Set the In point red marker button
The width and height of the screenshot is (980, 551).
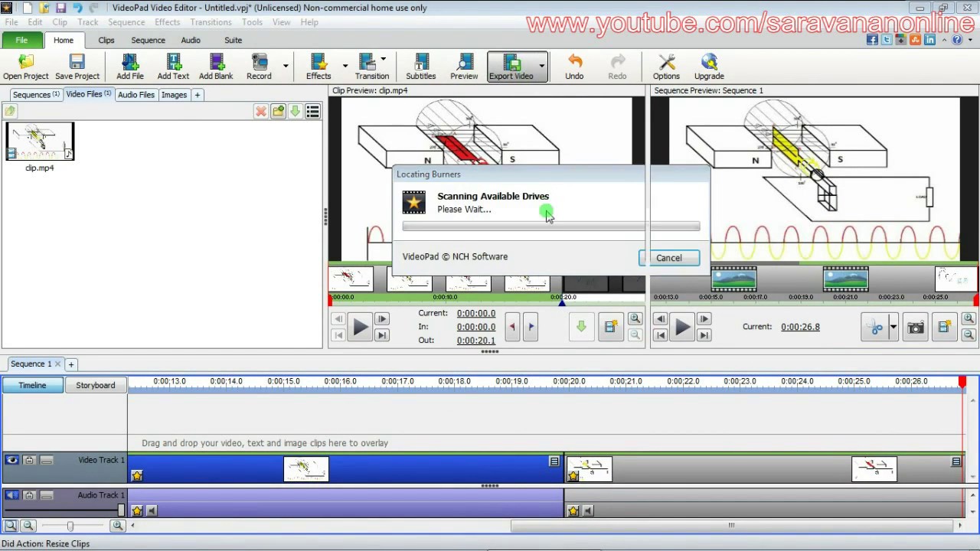coord(512,327)
